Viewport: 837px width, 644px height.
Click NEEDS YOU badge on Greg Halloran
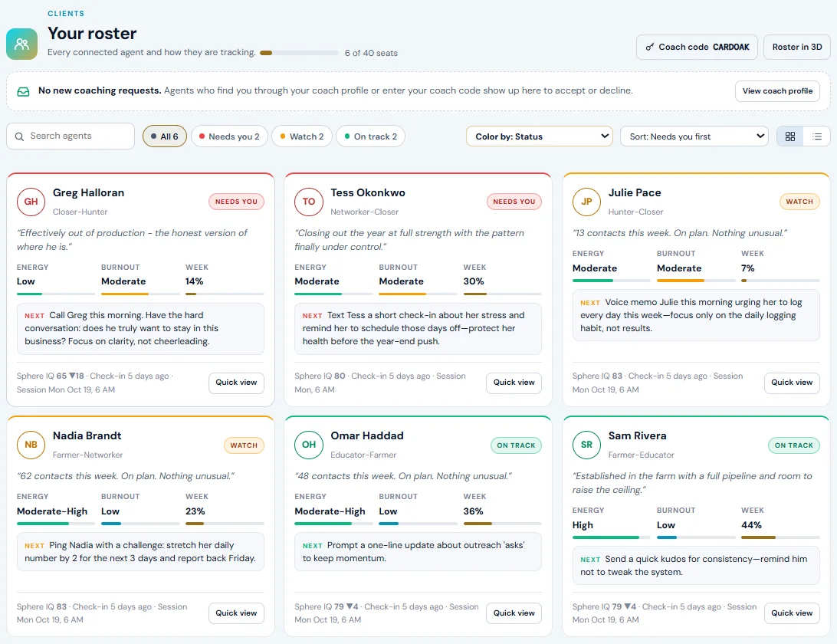237,202
